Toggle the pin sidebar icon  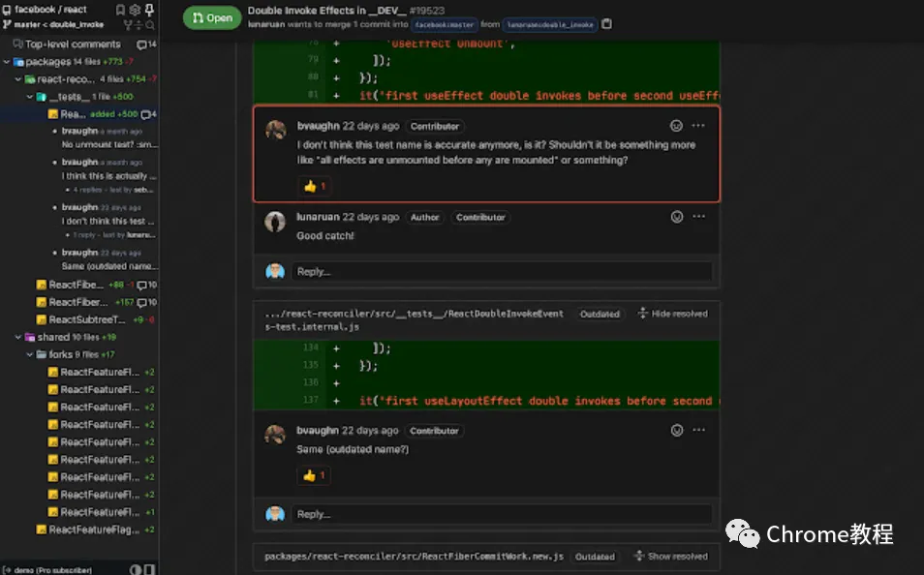point(149,10)
